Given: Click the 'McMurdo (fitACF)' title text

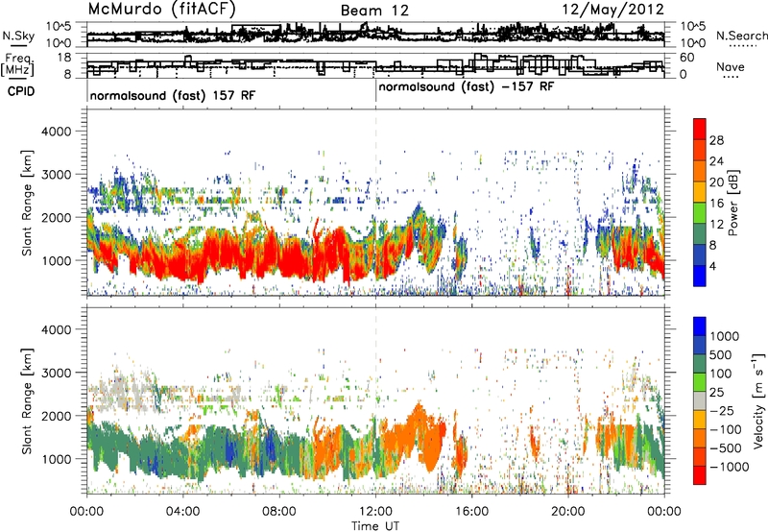Looking at the screenshot, I should pos(161,10).
